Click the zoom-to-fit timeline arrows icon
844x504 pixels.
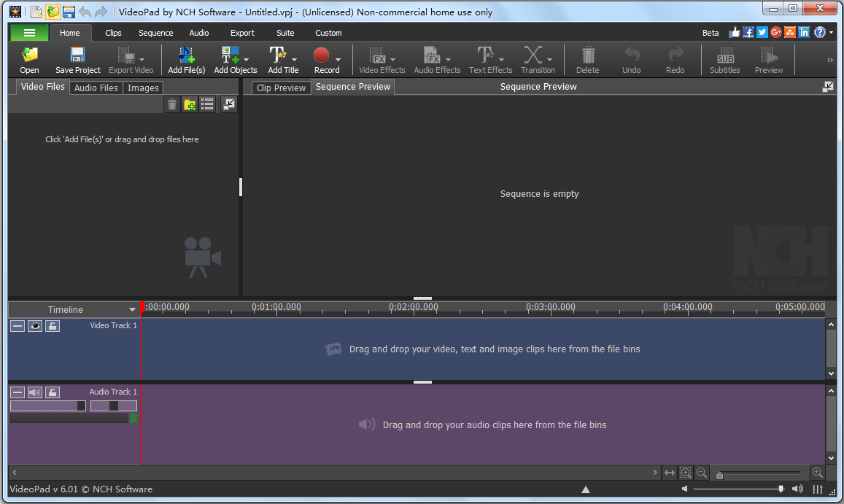click(669, 473)
